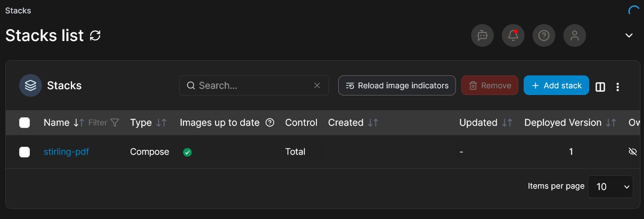Viewport: 644px width, 219px height.
Task: Open the stirling-pdf stack link
Action: (66, 152)
